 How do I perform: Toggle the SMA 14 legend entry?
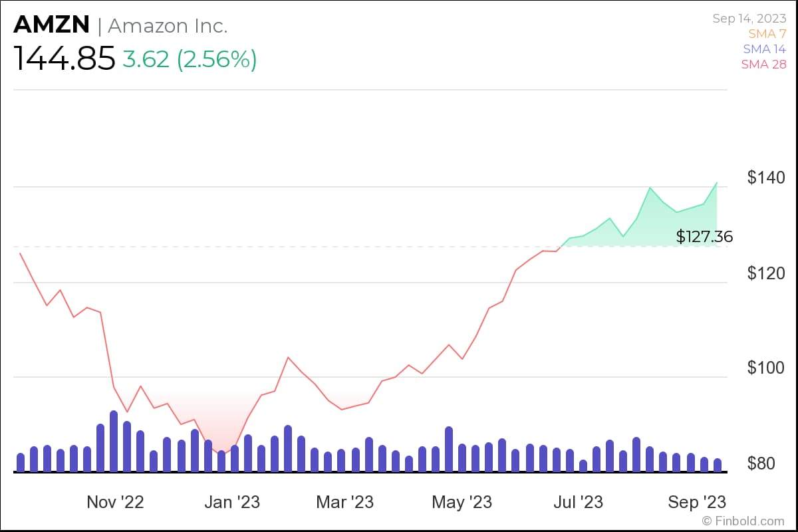pos(765,49)
